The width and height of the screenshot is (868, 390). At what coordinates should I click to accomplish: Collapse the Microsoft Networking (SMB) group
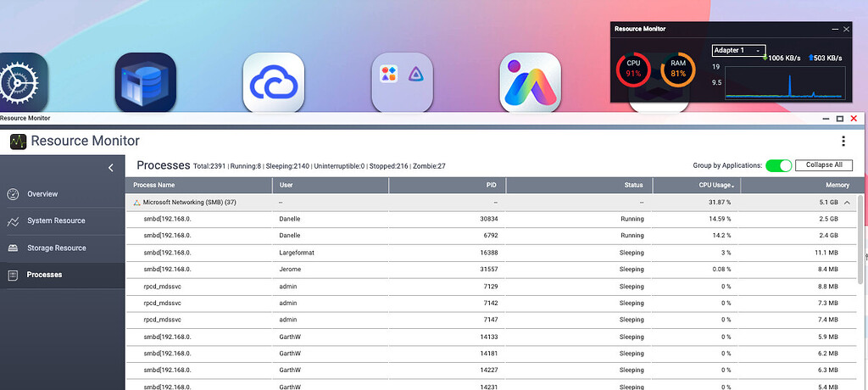coord(846,203)
